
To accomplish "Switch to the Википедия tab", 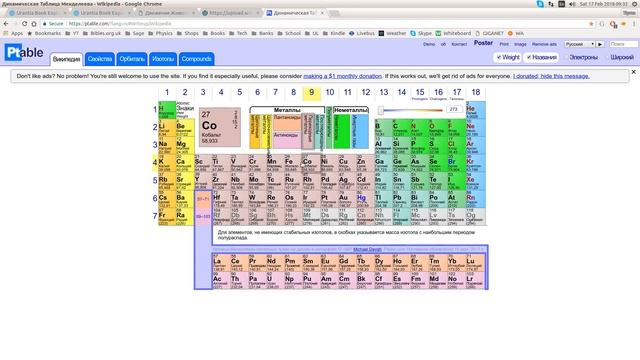I will [67, 59].
